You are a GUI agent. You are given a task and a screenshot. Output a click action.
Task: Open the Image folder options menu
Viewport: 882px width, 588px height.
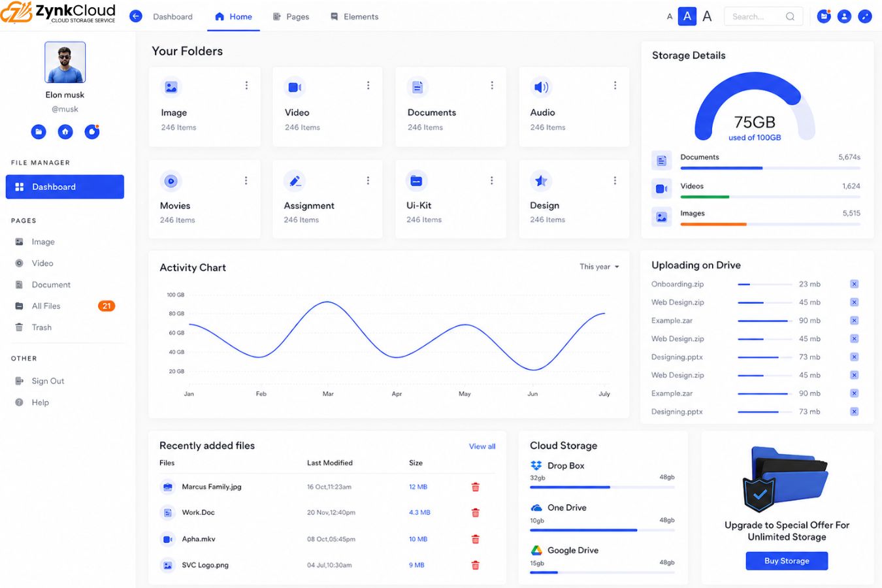pos(246,86)
